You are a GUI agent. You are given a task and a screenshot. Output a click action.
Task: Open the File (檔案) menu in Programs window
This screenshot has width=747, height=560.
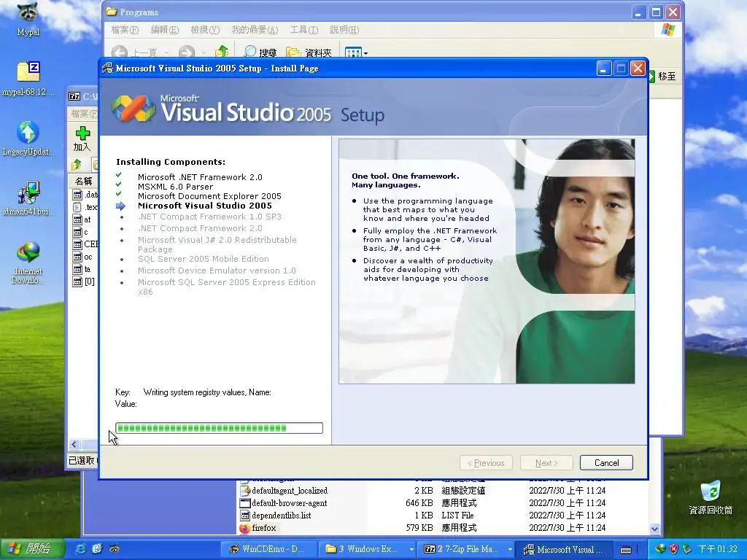(125, 30)
